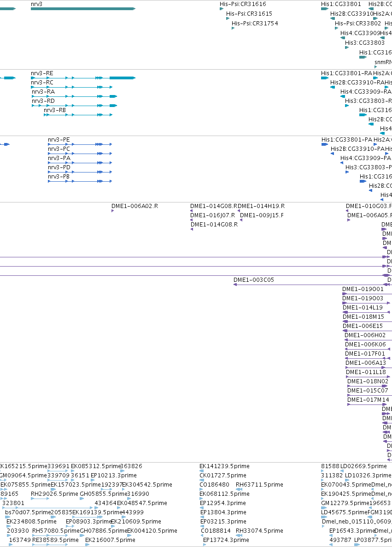Select the nrv3-RD transcript label

43,101
